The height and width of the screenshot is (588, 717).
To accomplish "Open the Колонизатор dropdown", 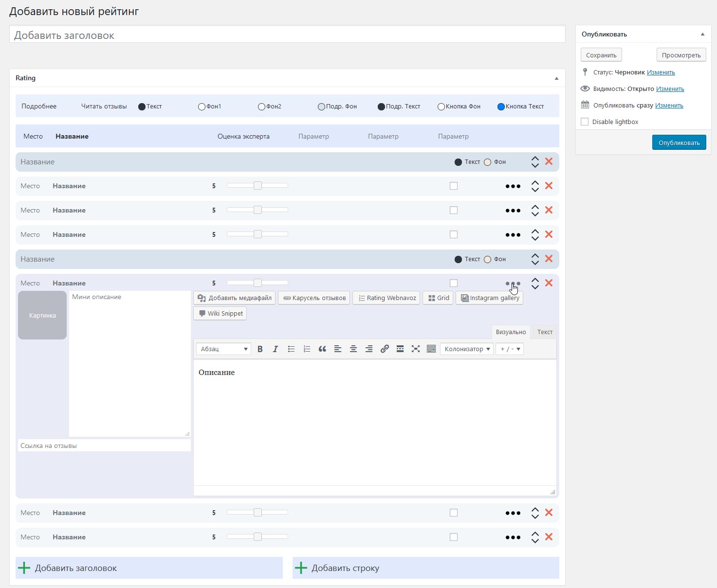I will tap(467, 349).
